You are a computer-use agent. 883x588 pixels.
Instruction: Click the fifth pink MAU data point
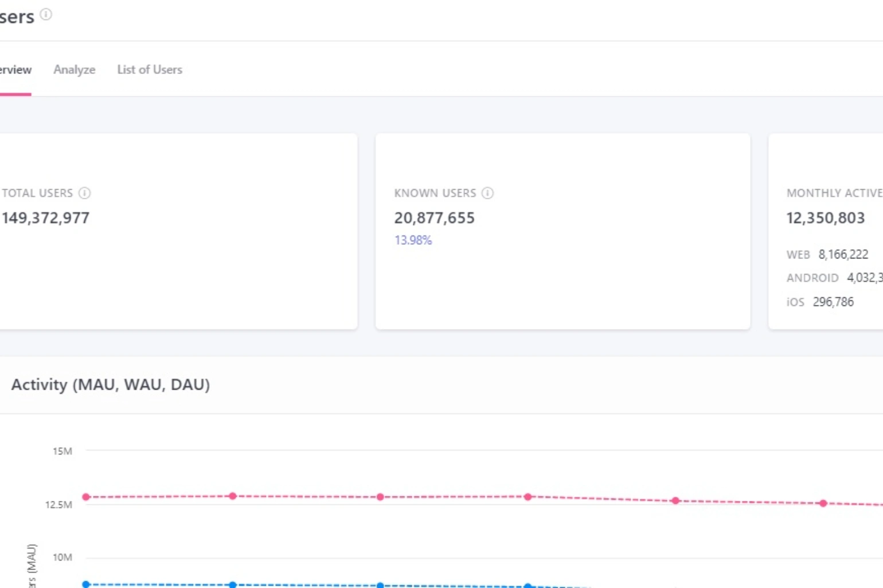(x=675, y=500)
